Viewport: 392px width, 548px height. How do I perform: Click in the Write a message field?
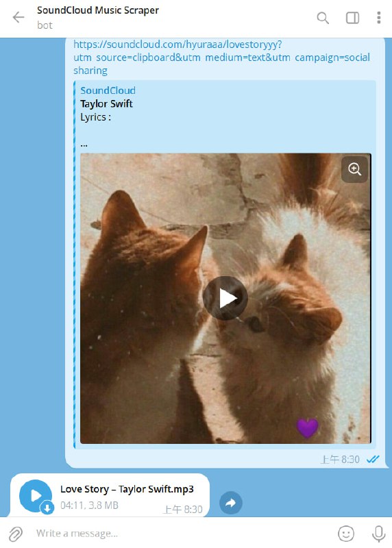182,534
